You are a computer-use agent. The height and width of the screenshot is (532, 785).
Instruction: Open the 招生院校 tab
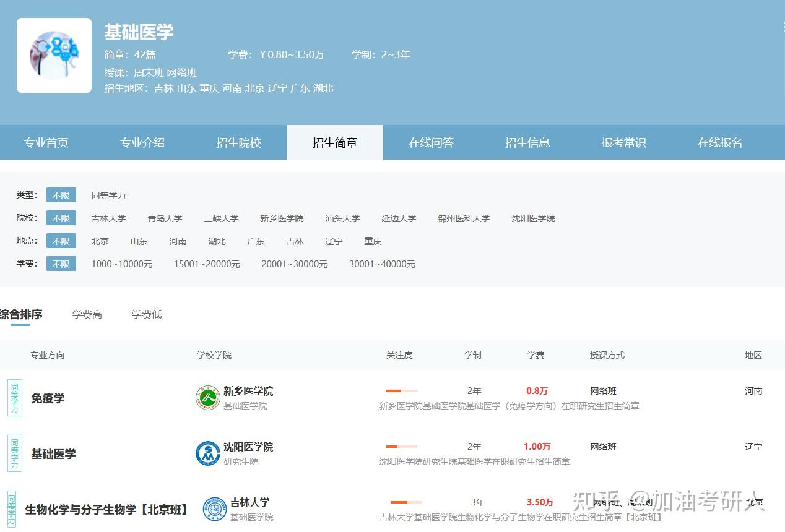[x=239, y=142]
